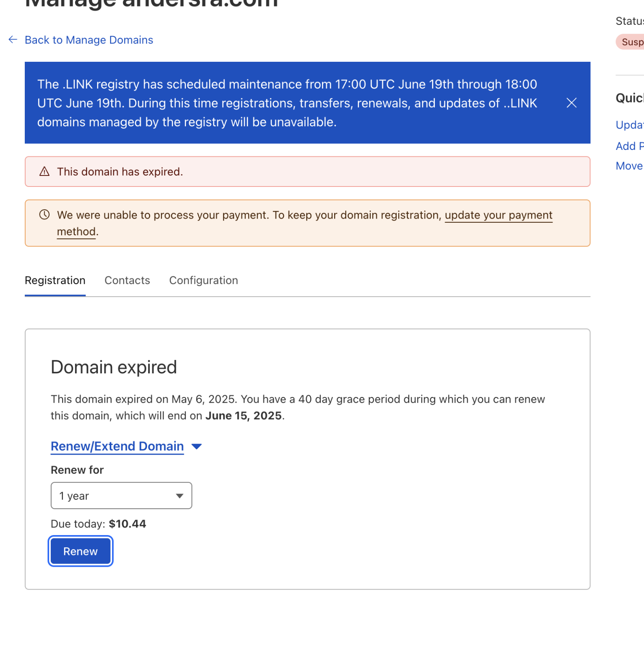Viewport: 644px width, 672px height.
Task: Click the clock icon in payment notice
Action: (x=44, y=215)
